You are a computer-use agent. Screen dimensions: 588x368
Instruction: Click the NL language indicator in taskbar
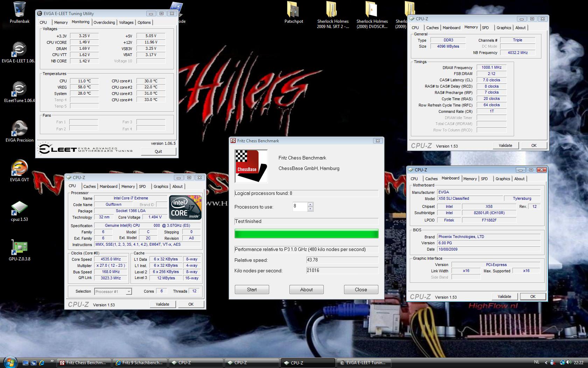tap(537, 362)
